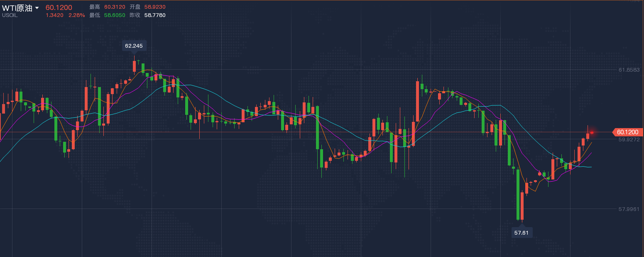Click the glowing red latest-price dot

pos(592,133)
